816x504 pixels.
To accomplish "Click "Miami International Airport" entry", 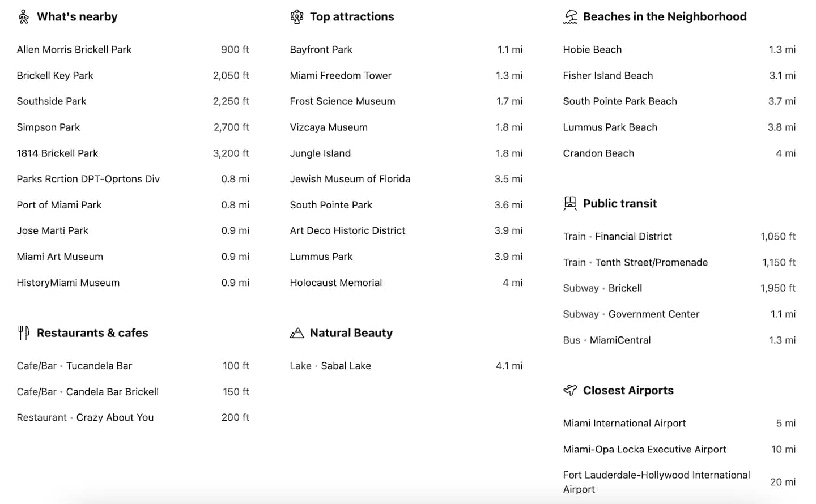I will tap(624, 424).
